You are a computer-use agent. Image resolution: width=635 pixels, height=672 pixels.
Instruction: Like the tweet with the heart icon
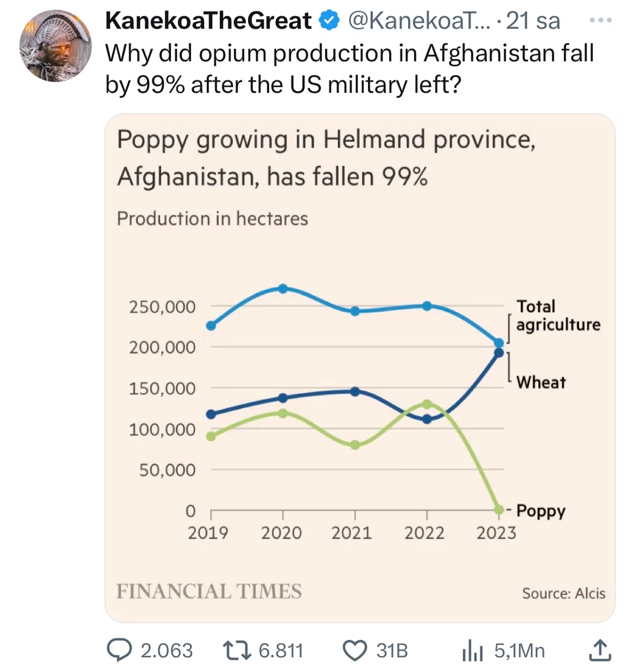[x=355, y=650]
